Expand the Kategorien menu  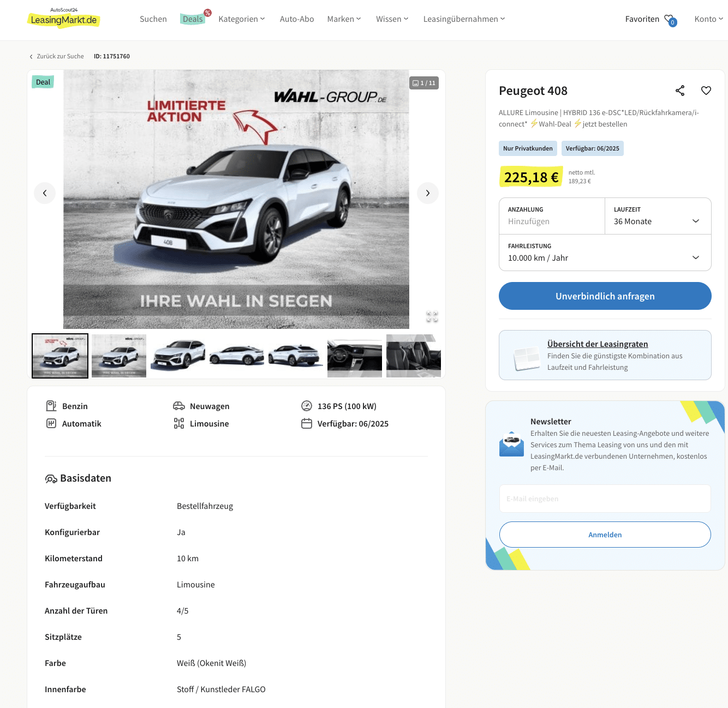[242, 19]
